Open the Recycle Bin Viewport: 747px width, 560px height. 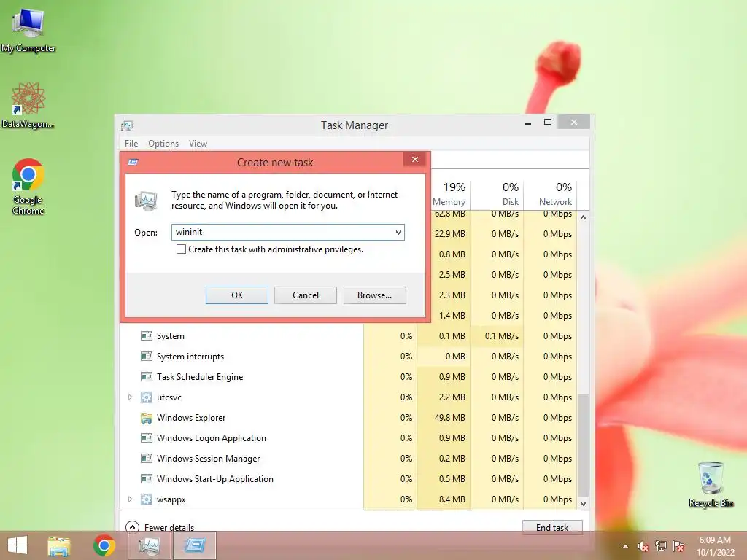pos(711,484)
